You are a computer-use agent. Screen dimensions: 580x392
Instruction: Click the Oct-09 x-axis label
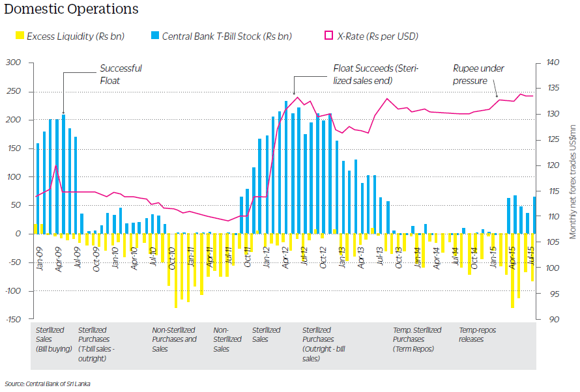tap(96, 259)
